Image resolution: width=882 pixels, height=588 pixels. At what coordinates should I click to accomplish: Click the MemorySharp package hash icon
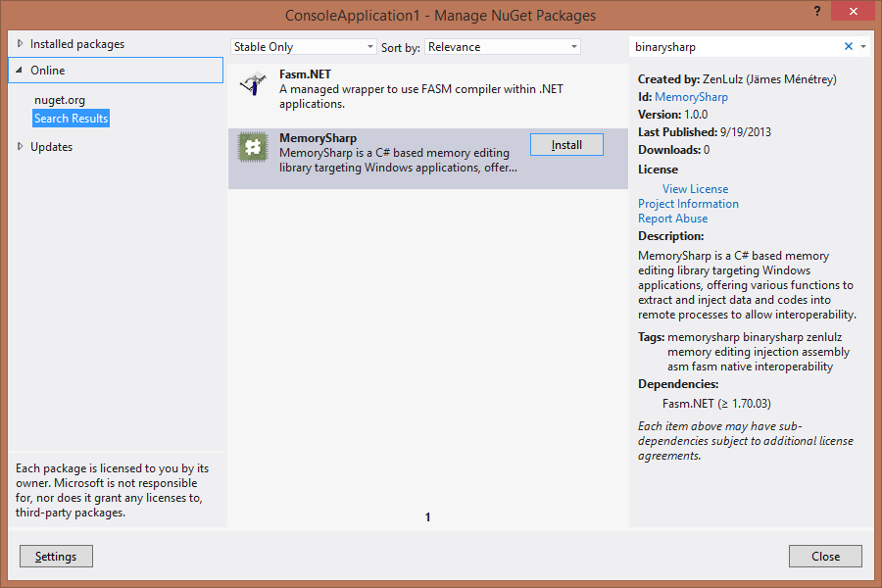(253, 147)
